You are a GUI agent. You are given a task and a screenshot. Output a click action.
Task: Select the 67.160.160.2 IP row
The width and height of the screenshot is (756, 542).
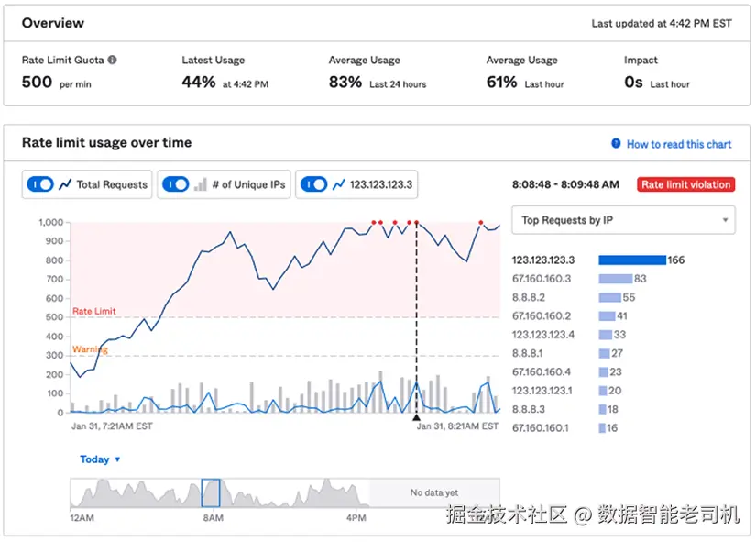tap(570, 316)
